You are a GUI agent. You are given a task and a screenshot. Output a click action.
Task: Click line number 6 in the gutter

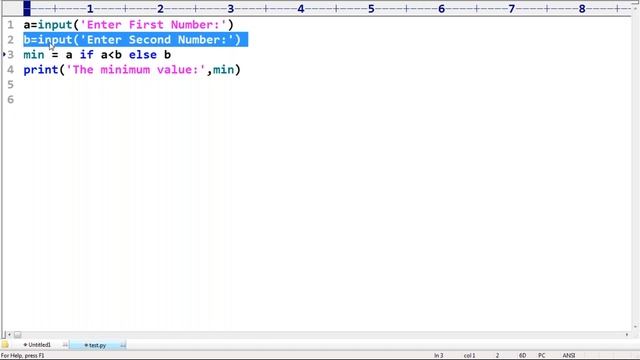pyautogui.click(x=11, y=100)
